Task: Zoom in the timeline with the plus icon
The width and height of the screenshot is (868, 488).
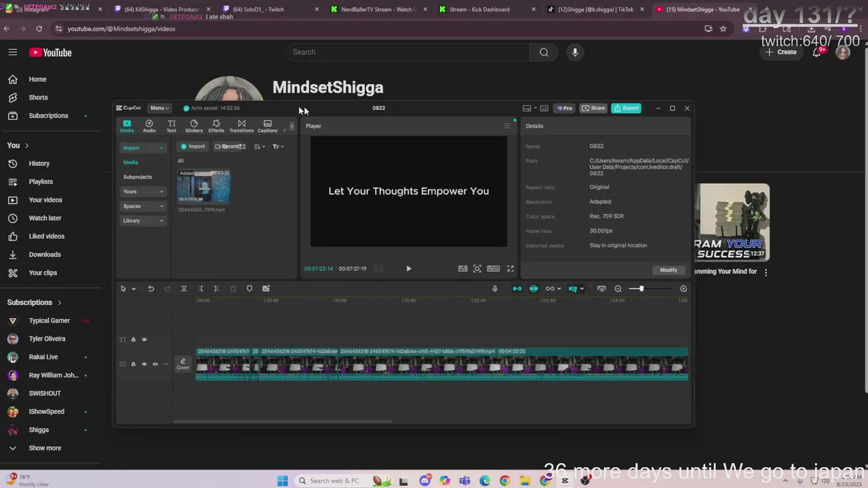Action: [684, 289]
